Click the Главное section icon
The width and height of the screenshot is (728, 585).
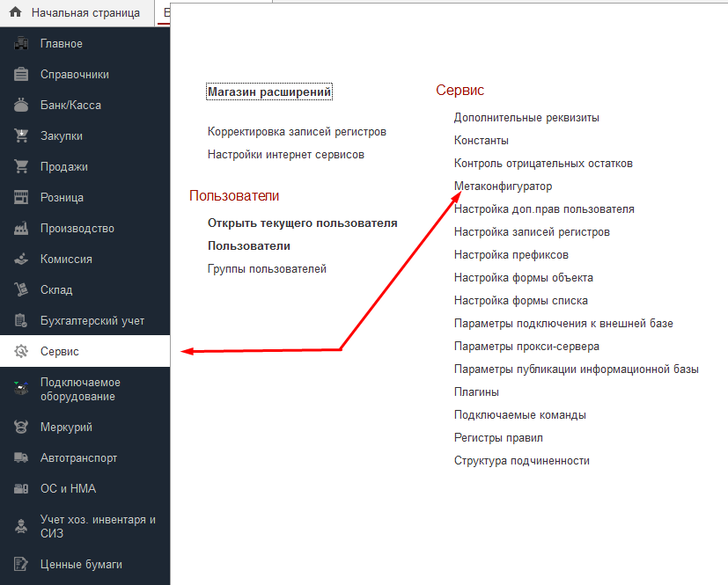pyautogui.click(x=21, y=43)
